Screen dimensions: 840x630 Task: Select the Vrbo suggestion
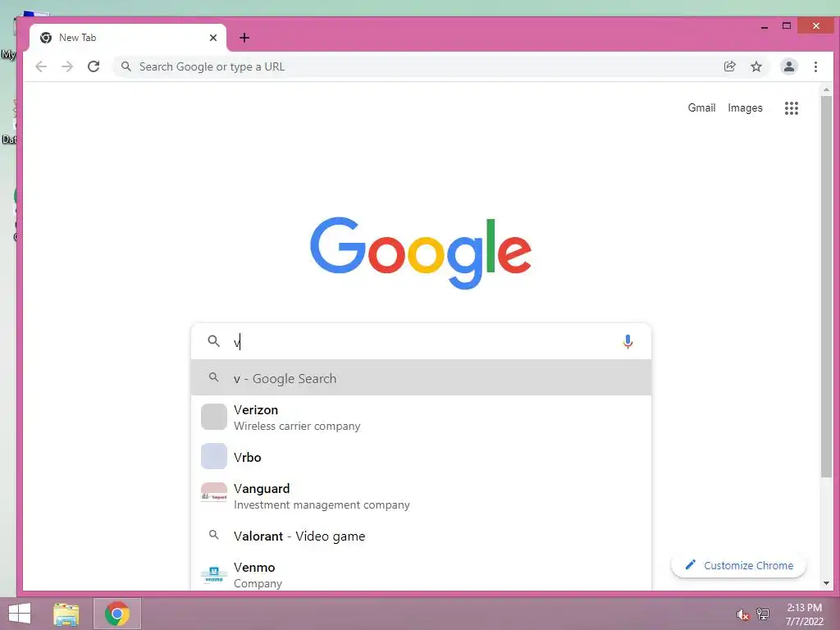(x=421, y=457)
